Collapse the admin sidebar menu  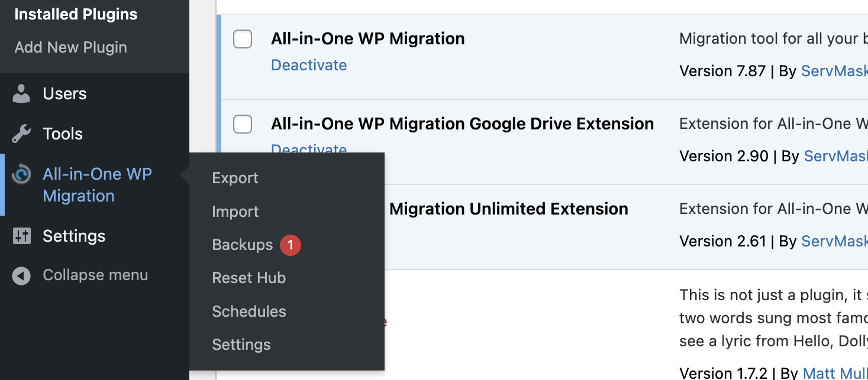95,275
